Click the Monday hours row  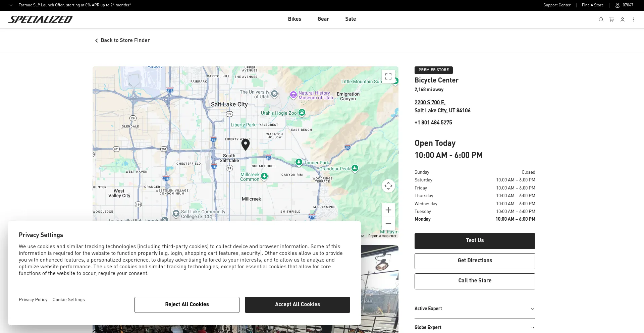(475, 219)
